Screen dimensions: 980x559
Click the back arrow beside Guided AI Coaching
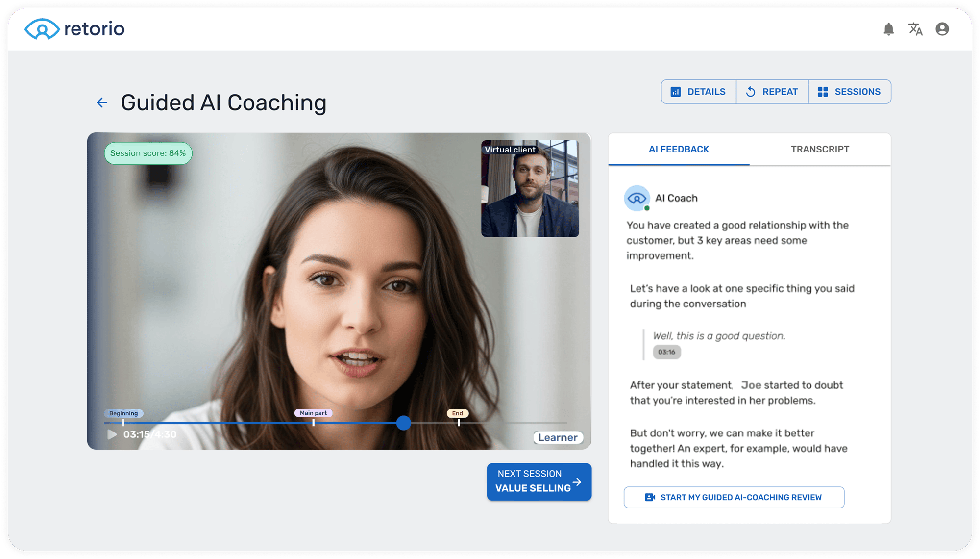tap(102, 102)
